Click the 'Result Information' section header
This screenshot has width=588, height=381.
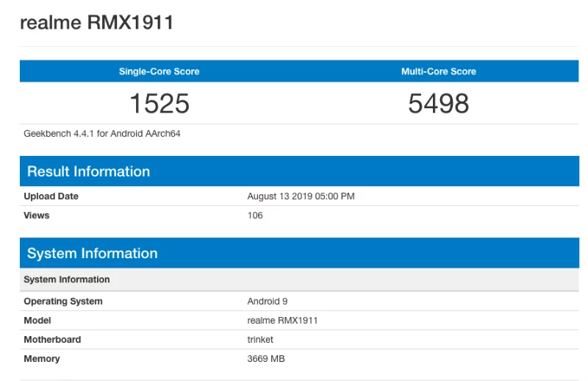point(299,171)
